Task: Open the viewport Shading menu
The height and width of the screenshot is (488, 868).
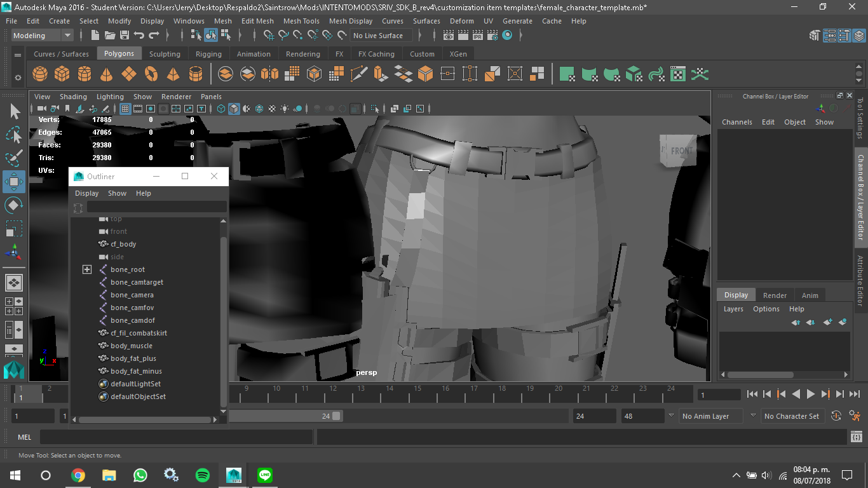Action: pyautogui.click(x=73, y=97)
